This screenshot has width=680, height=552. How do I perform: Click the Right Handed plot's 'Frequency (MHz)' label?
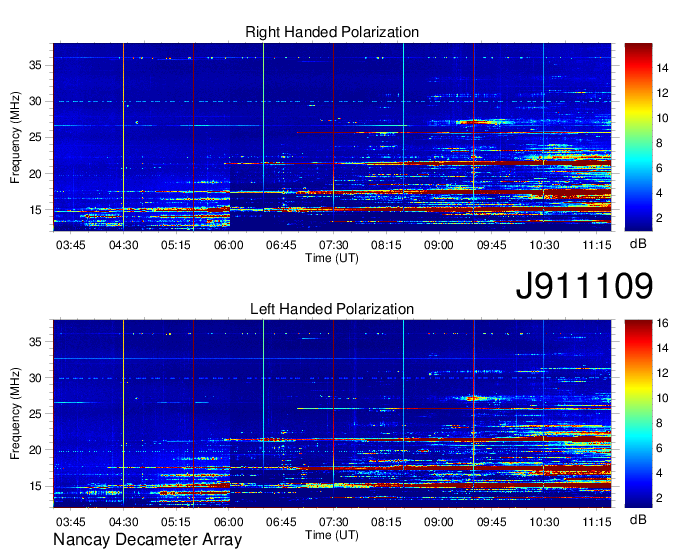[x=15, y=137]
